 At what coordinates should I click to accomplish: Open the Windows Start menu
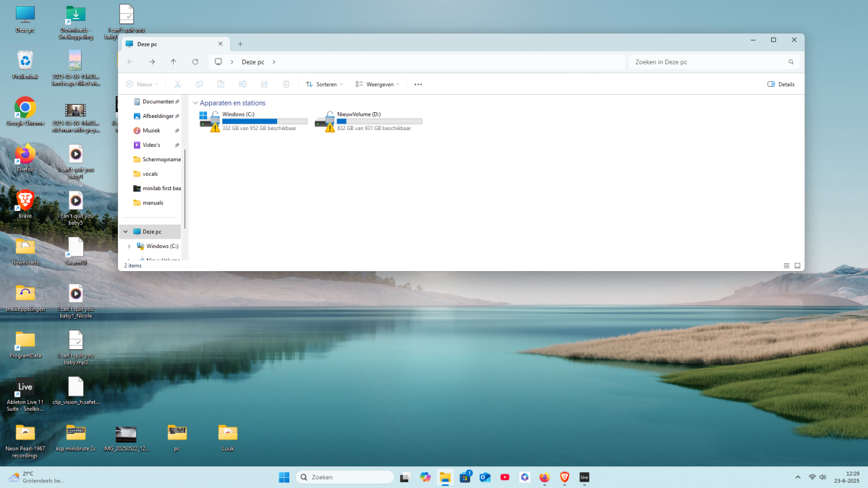click(284, 477)
